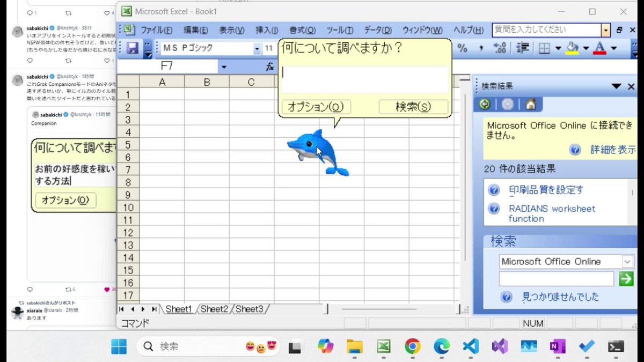Click the forward arrow in search results pane
This screenshot has height=362, width=644.
(508, 104)
